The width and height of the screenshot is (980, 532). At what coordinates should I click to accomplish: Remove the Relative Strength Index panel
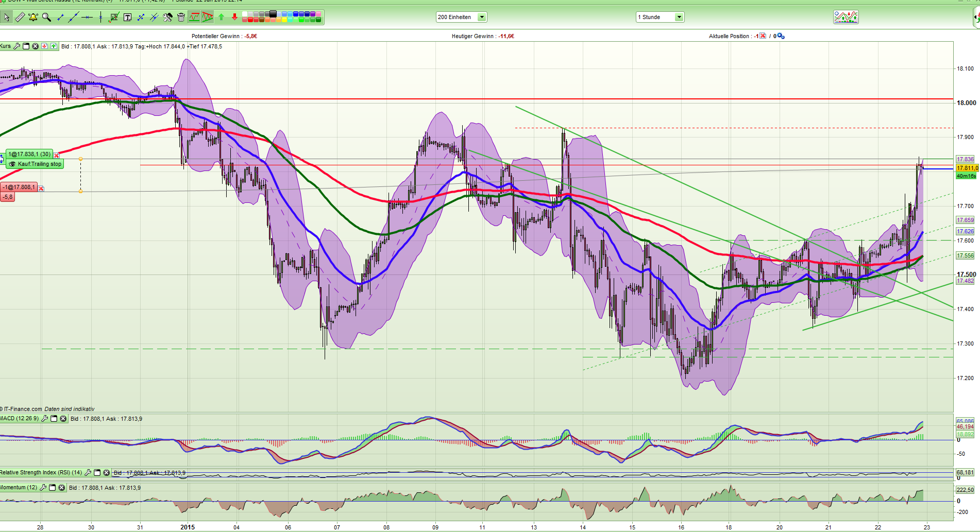(x=107, y=473)
